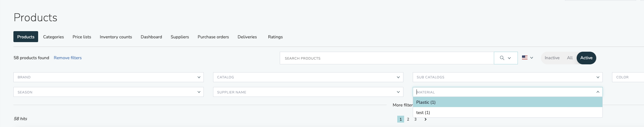Click the next page arrow in pagination

click(x=425, y=119)
